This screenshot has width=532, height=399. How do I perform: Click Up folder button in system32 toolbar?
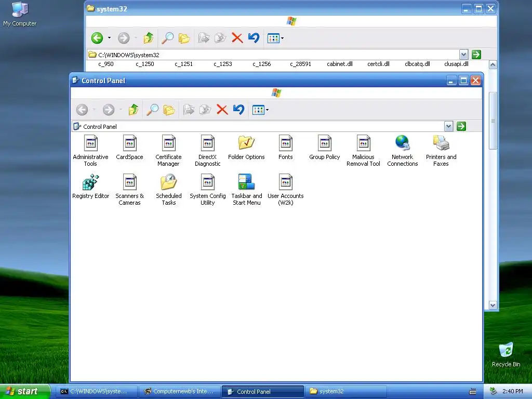click(x=148, y=38)
